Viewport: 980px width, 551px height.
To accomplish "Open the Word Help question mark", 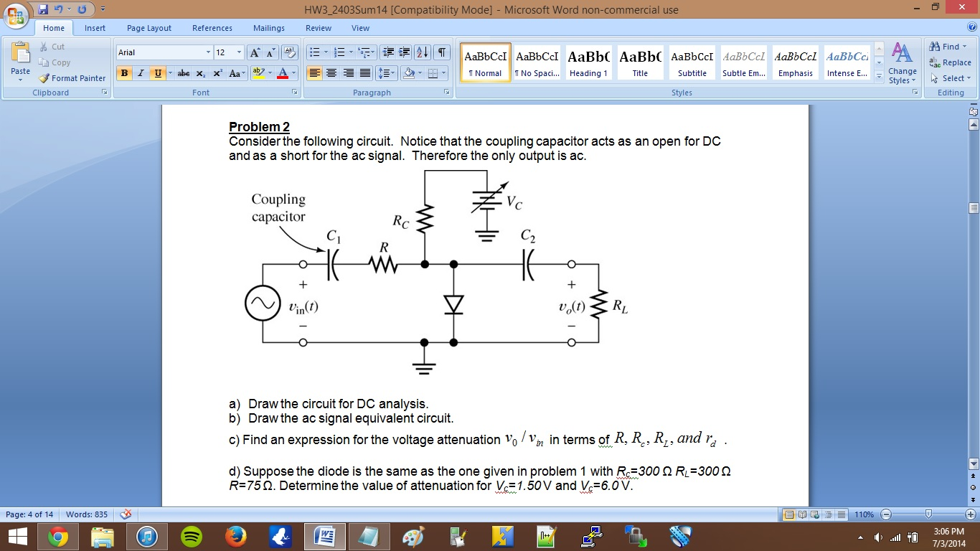I will [972, 27].
